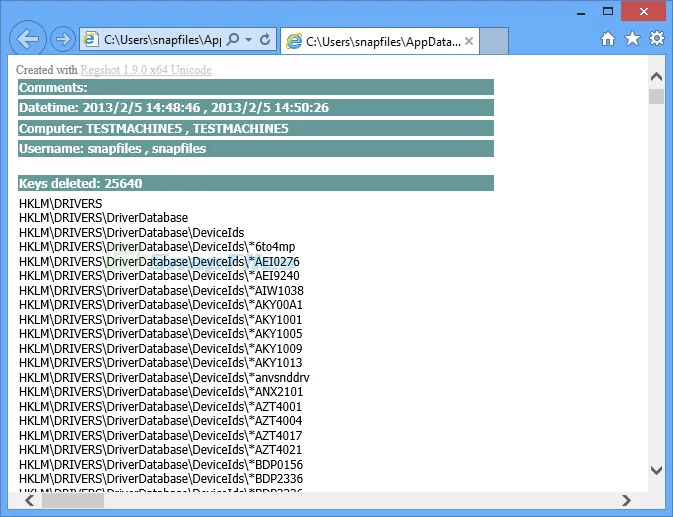Click the DeviceIds\*BDP0156 entry
Viewport: 673px width, 517px height.
point(161,464)
